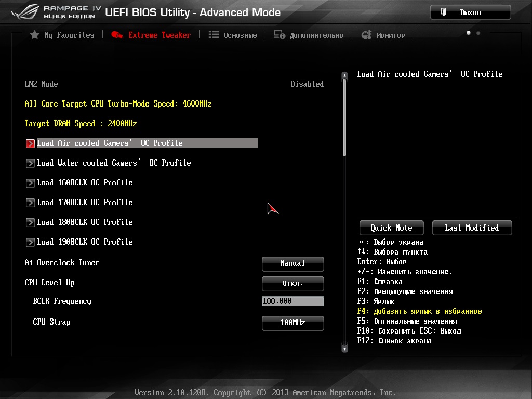The width and height of the screenshot is (532, 399).
Task: Click the red arrow icon for Air-cooled profile
Action: point(30,143)
